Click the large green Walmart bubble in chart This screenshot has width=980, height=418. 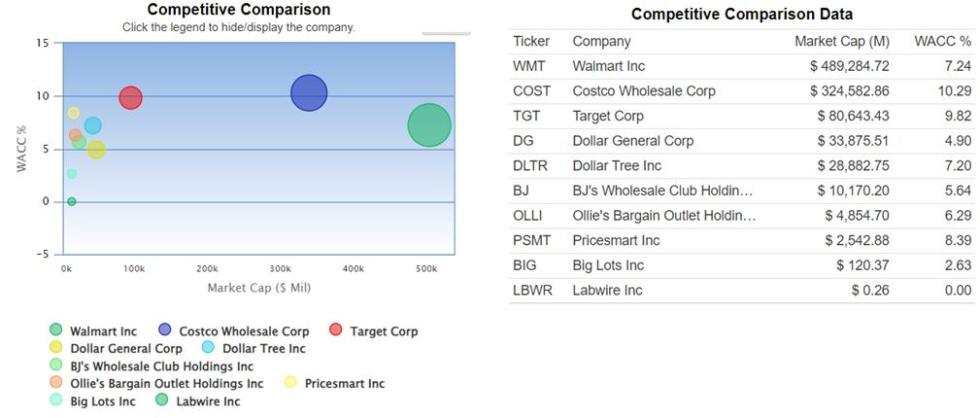coord(429,124)
